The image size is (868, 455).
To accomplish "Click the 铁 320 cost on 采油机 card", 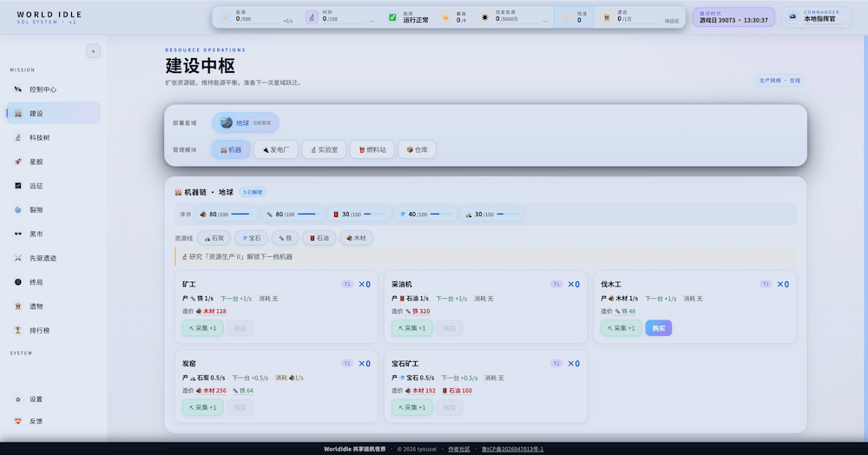I will [418, 311].
